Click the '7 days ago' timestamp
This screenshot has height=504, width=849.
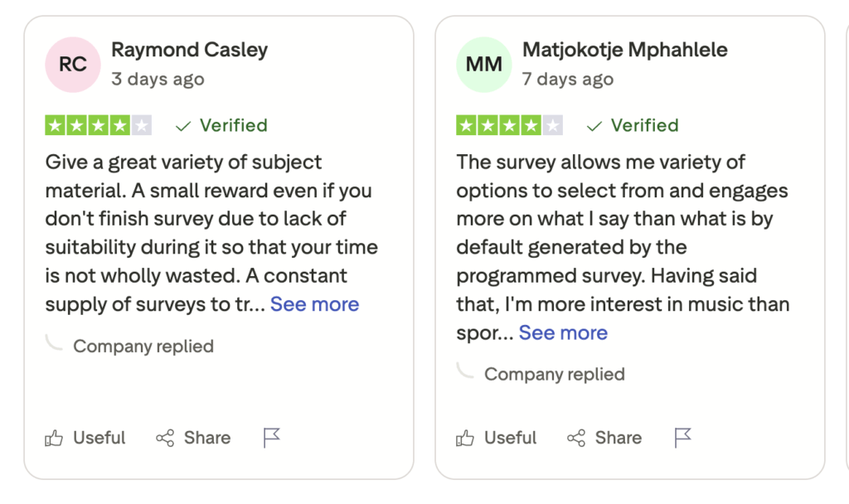567,80
